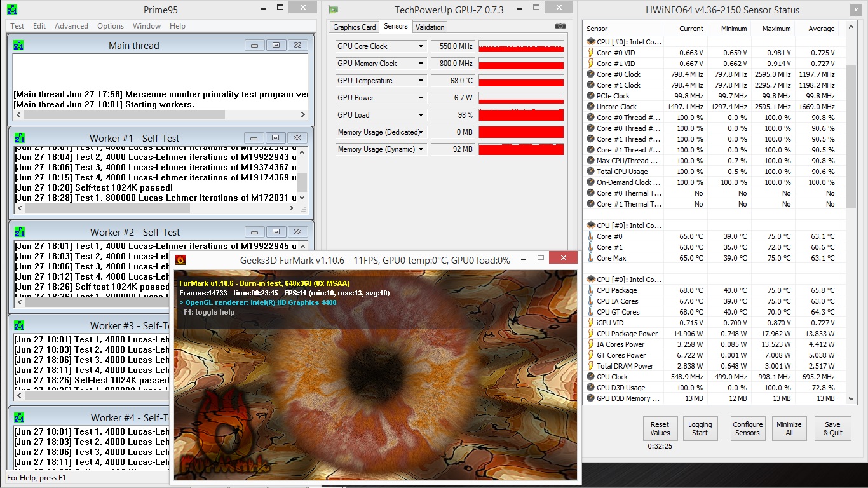Click the Save & Quit button
Viewport: 868px width, 488px height.
(x=832, y=428)
